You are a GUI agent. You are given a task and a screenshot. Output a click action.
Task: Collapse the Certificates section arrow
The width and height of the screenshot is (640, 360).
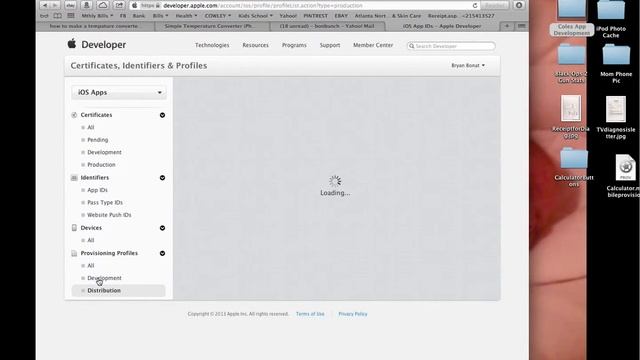pyautogui.click(x=162, y=115)
